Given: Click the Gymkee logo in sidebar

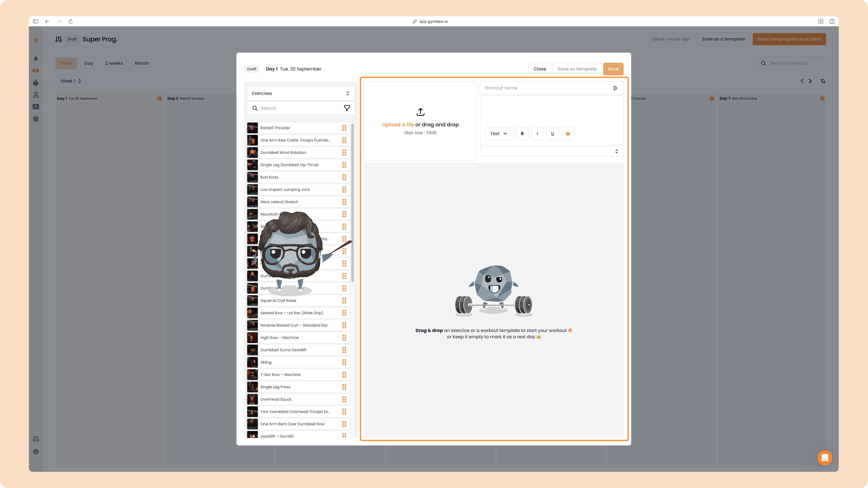Looking at the screenshot, I should pyautogui.click(x=36, y=41).
